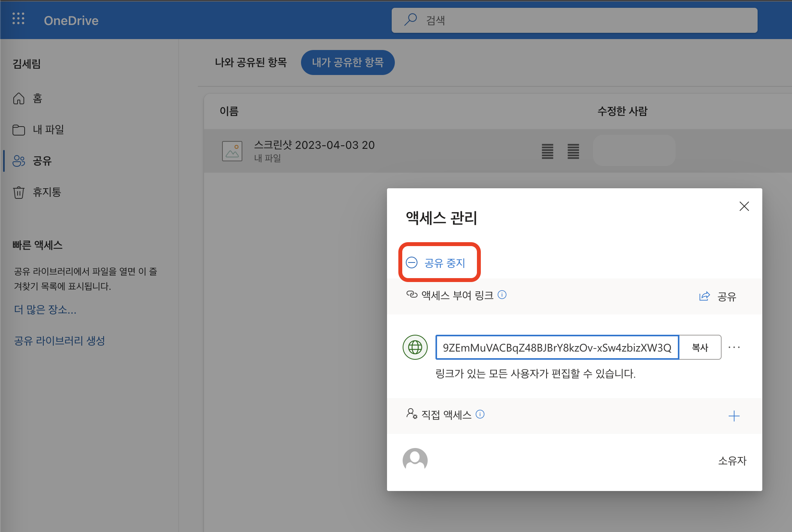Image resolution: width=792 pixels, height=532 pixels.
Task: Click the sharing link text field
Action: point(557,347)
